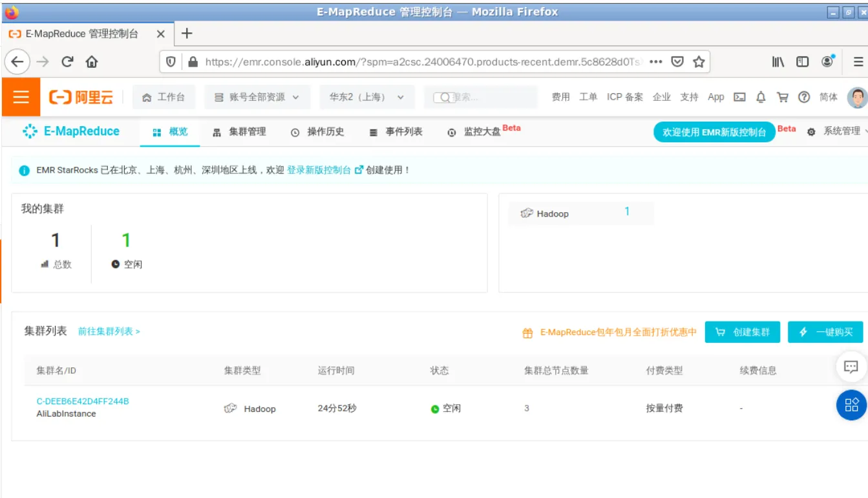Click 费用 in the top bar
This screenshot has height=498, width=868.
(x=560, y=97)
